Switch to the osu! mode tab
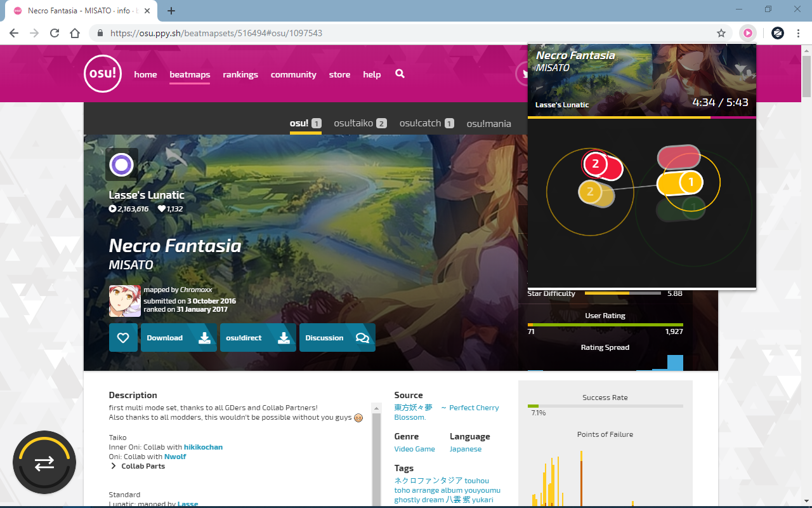 [x=306, y=123]
